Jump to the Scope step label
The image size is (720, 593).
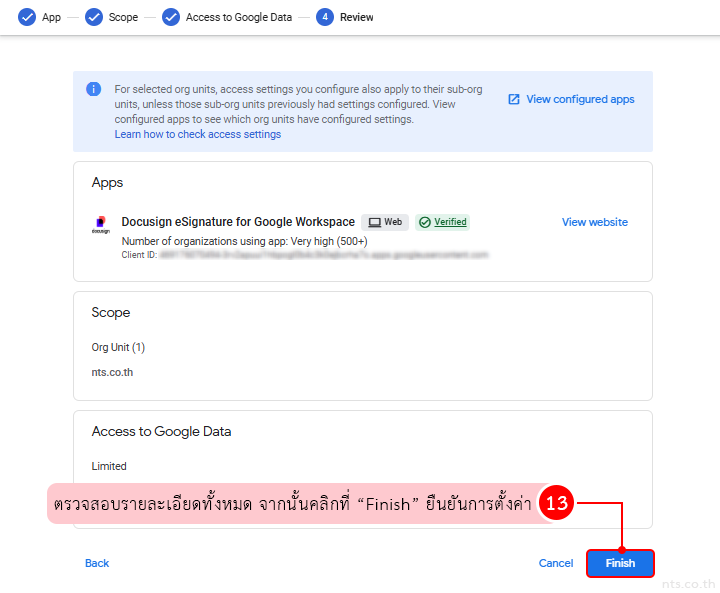coord(123,17)
